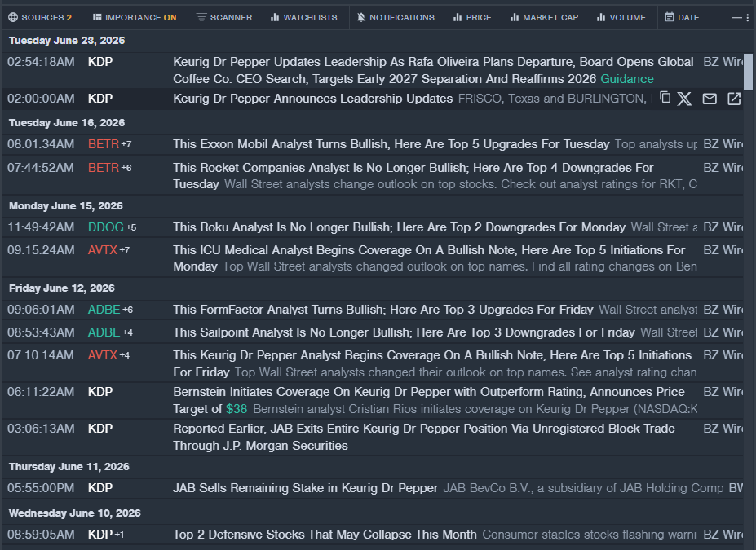Viewport: 756px width, 550px height.
Task: Copy the Keurig Leadership Updates headline
Action: point(665,98)
